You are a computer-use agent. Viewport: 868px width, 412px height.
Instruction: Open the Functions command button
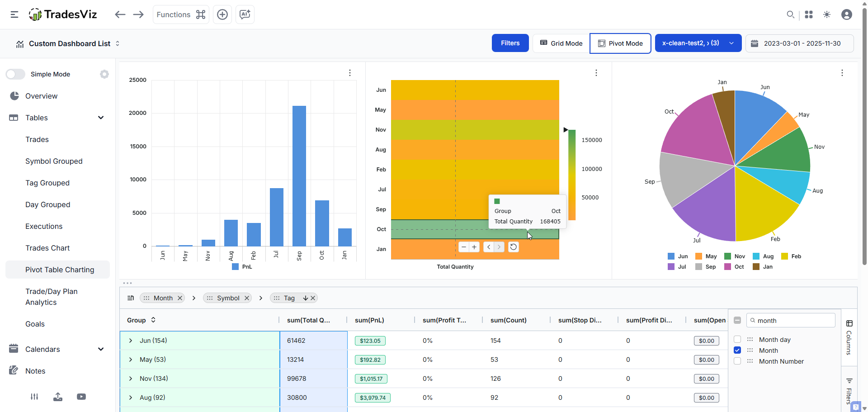coord(181,14)
